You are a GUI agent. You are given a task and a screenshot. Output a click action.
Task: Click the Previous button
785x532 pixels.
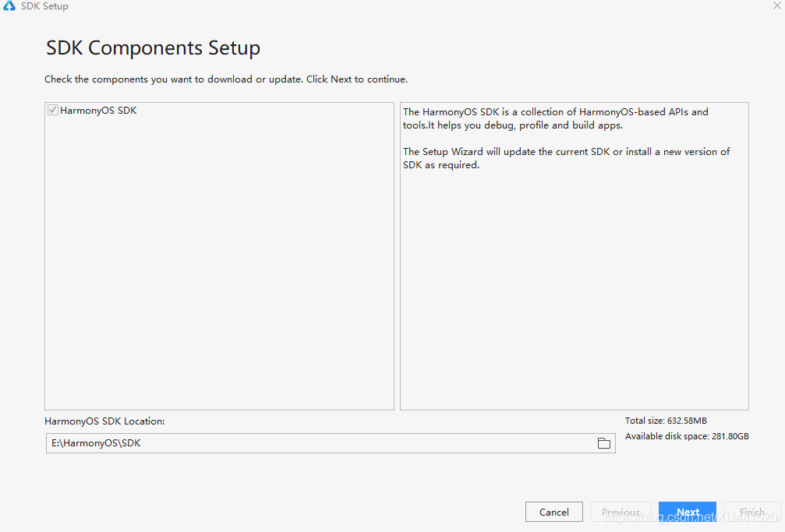(x=621, y=512)
